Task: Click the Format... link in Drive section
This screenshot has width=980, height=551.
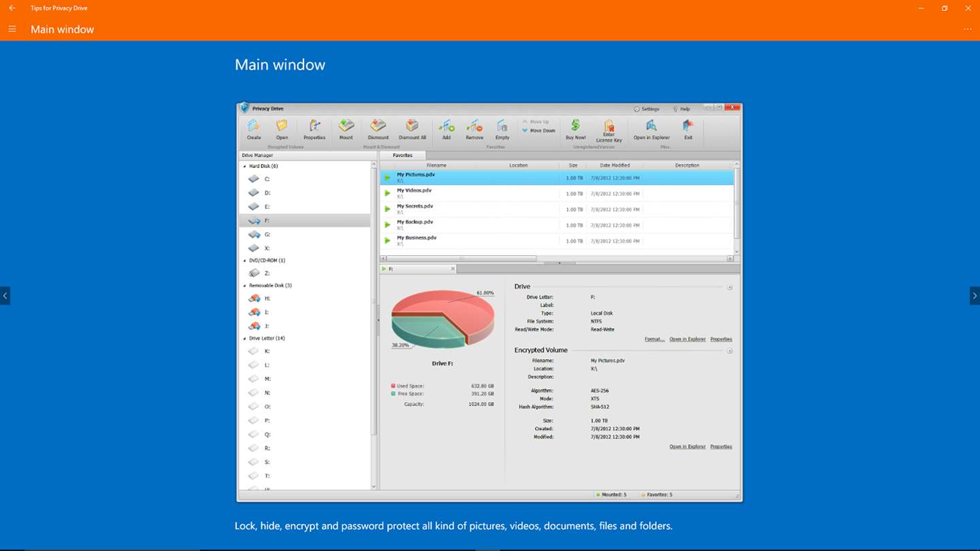Action: (654, 339)
